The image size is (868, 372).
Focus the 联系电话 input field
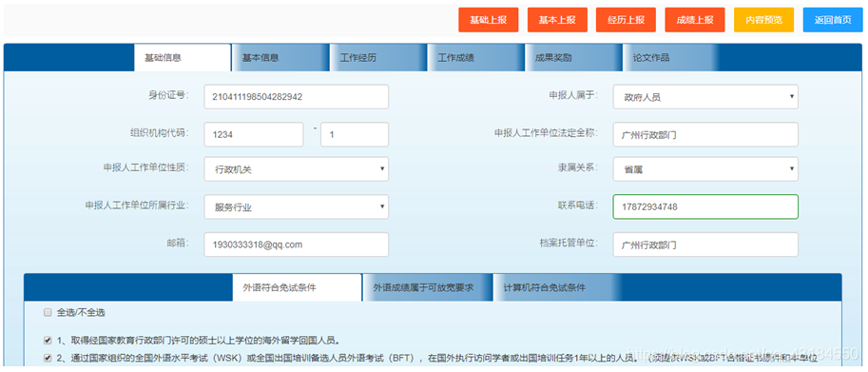pos(705,207)
